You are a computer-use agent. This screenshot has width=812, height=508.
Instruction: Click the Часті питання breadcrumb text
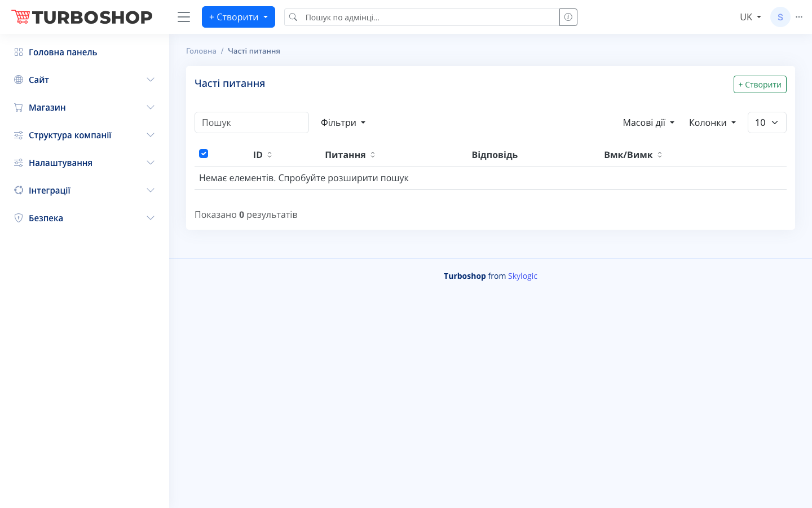click(x=254, y=51)
